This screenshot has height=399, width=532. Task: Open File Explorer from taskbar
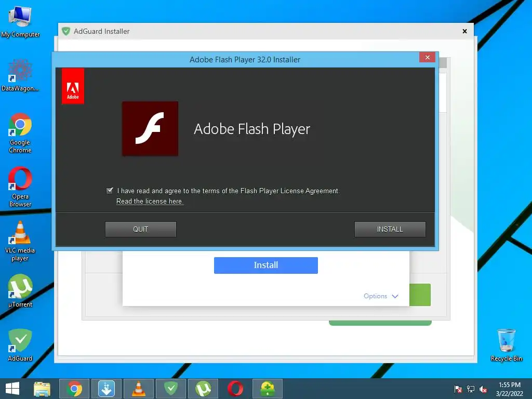(42, 389)
